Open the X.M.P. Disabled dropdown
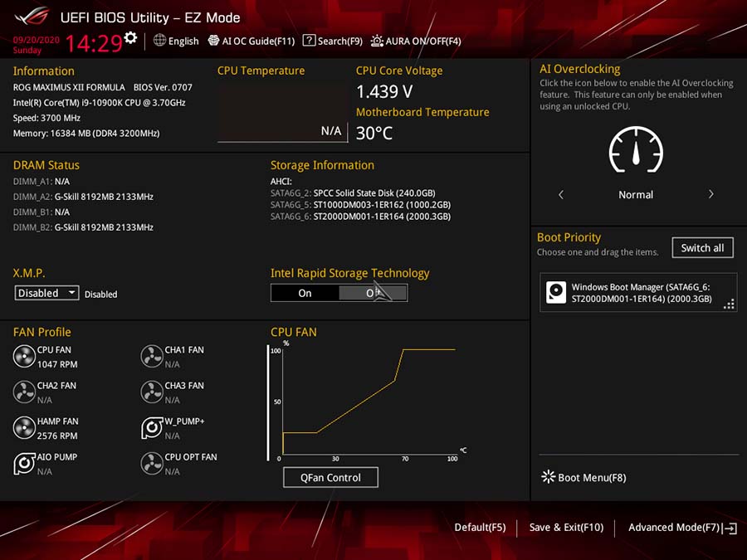The width and height of the screenshot is (747, 560). tap(46, 293)
